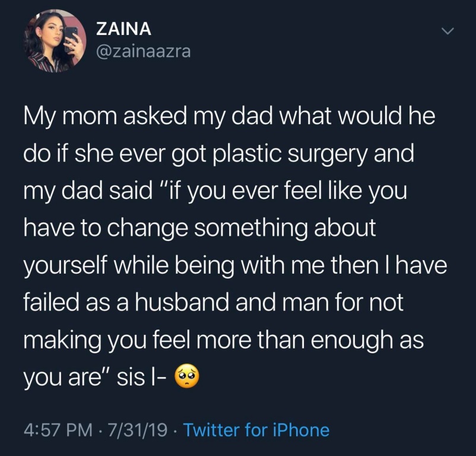476x456 pixels.
Task: Open ZAINA's profile picture
Action: click(55, 41)
